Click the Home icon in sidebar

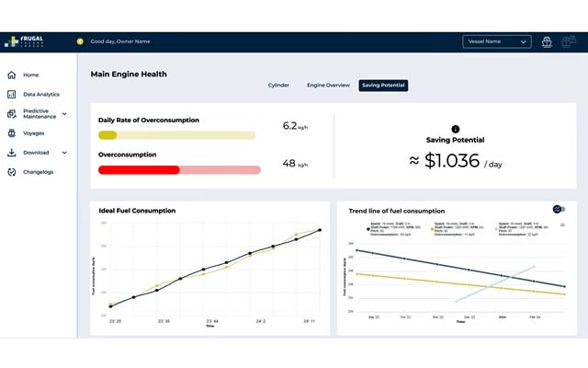[11, 75]
